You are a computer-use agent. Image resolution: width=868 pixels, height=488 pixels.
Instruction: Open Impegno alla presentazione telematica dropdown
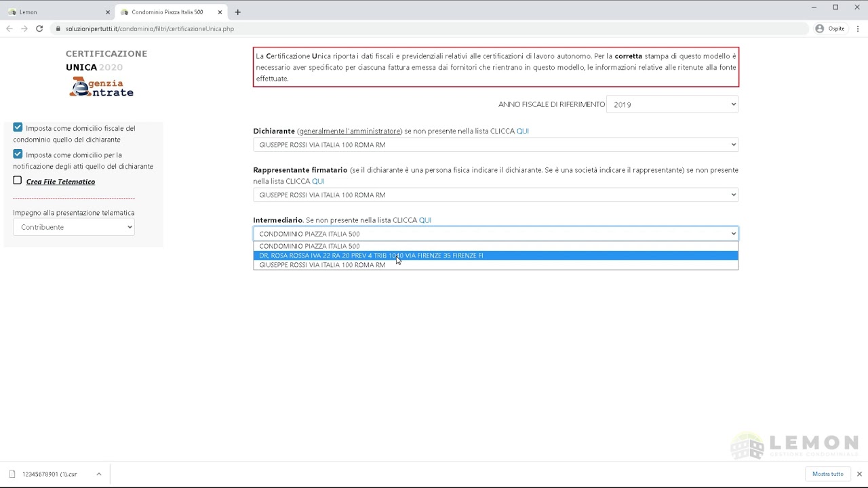point(74,227)
